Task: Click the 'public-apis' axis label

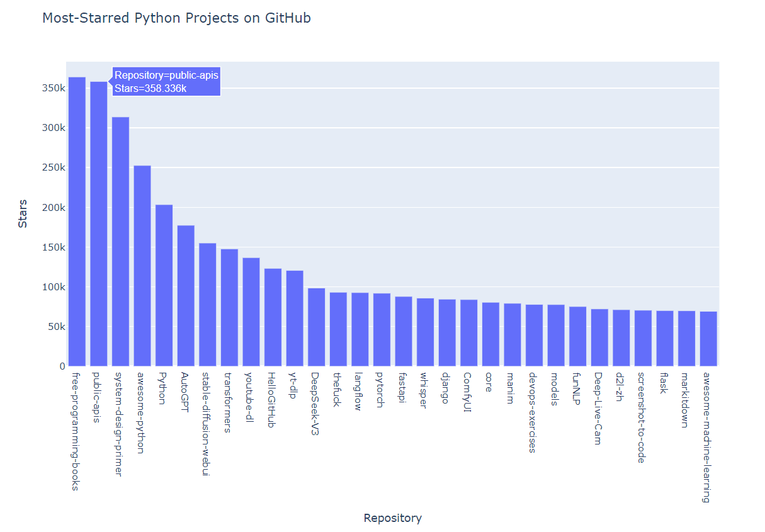Action: 97,397
